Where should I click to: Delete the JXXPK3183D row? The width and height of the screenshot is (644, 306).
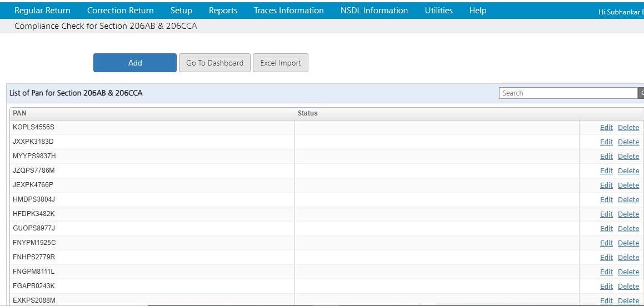tap(628, 142)
